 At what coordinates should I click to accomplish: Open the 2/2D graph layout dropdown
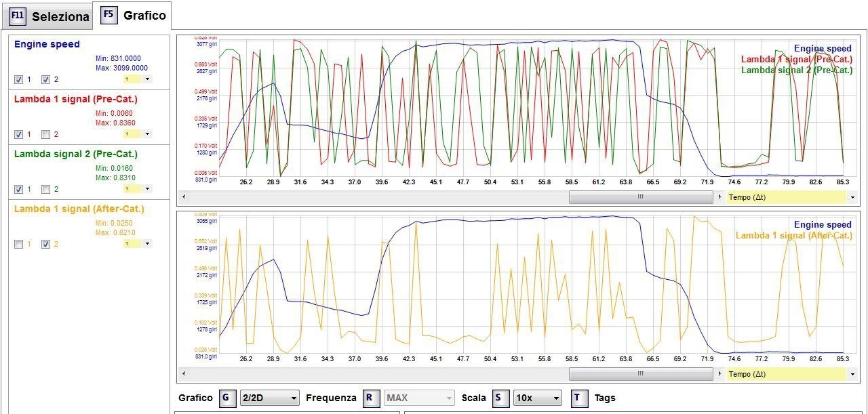tap(270, 398)
